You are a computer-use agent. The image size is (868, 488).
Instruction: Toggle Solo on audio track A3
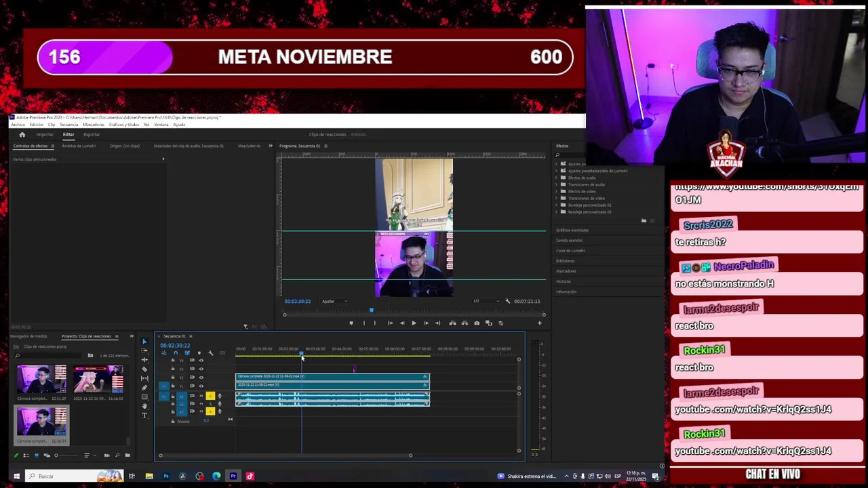[210, 411]
